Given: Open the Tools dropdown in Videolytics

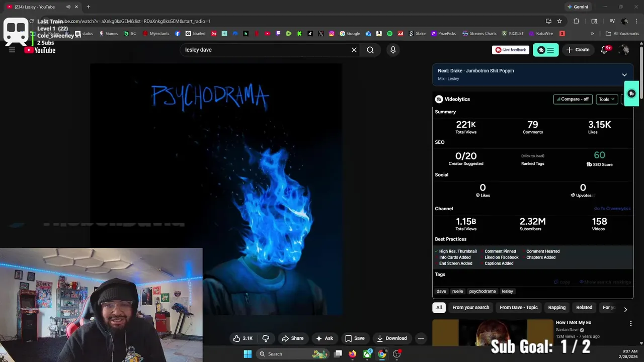Looking at the screenshot, I should 606,99.
